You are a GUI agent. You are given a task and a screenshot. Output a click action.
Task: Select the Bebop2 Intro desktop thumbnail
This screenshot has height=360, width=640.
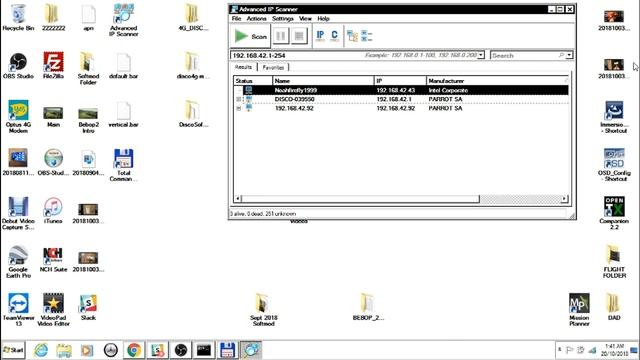pos(88,120)
